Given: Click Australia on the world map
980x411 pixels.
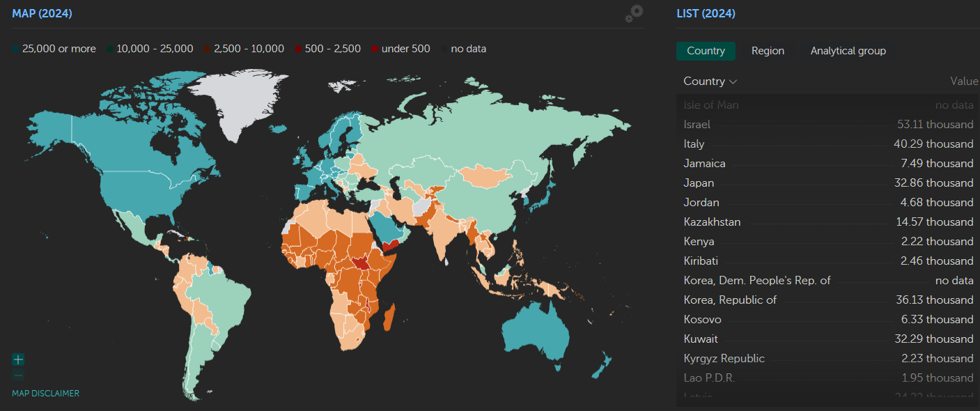Looking at the screenshot, I should pyautogui.click(x=536, y=331).
